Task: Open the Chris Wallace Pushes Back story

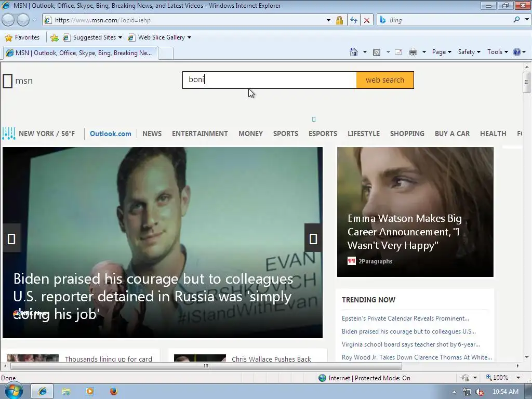Action: (271, 358)
